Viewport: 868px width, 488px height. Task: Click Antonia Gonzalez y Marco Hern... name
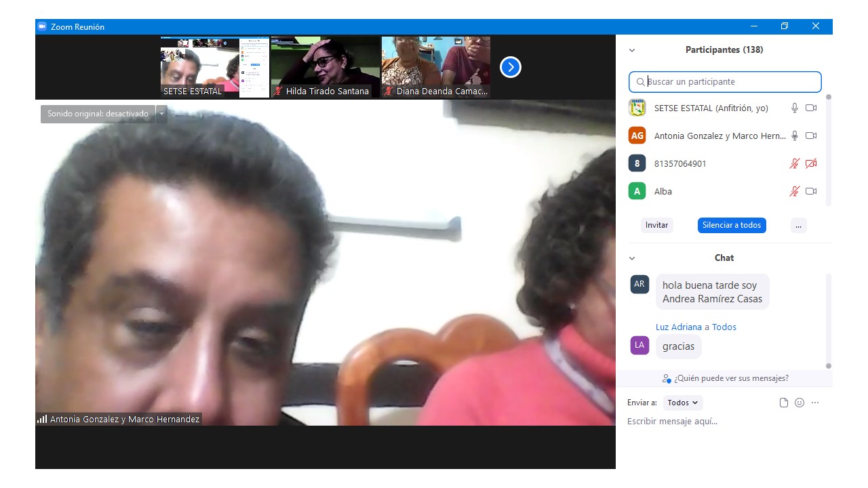pos(720,136)
